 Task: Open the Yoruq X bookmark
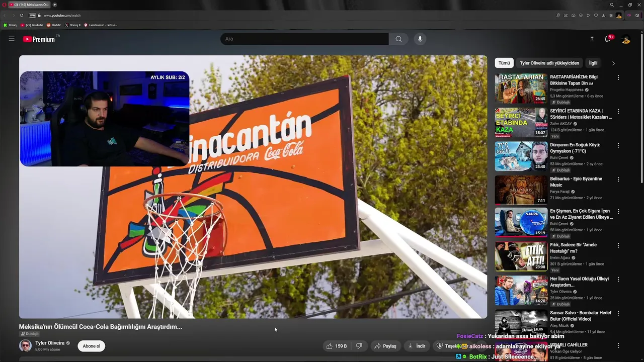[x=72, y=25]
